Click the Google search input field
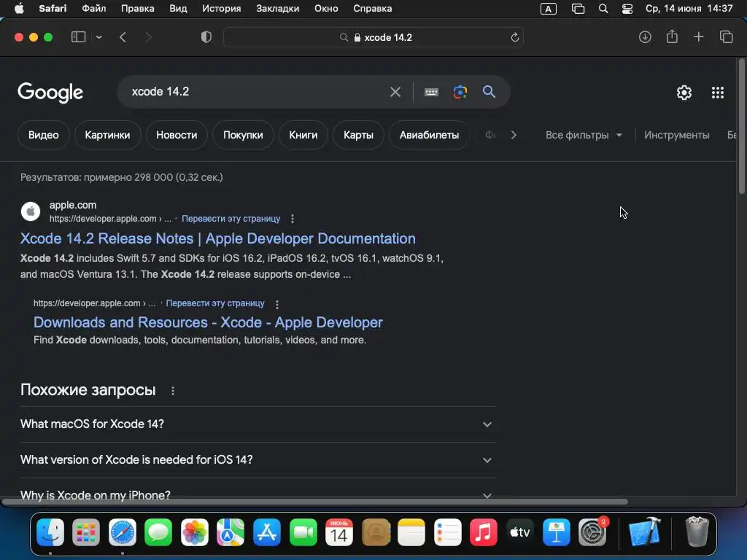Screen dimensions: 747x560 click(258, 91)
